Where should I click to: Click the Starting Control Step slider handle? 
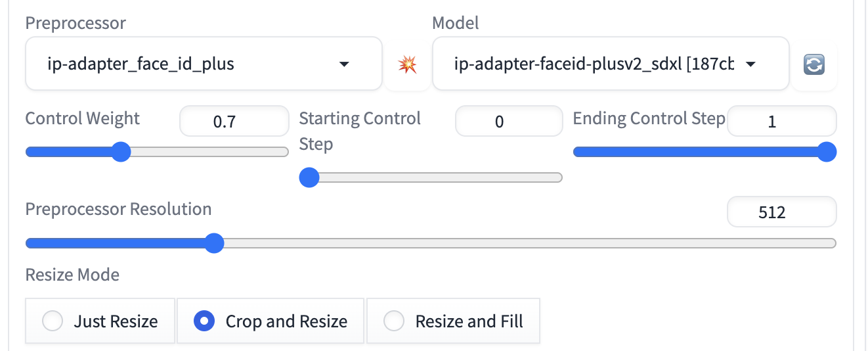(309, 177)
